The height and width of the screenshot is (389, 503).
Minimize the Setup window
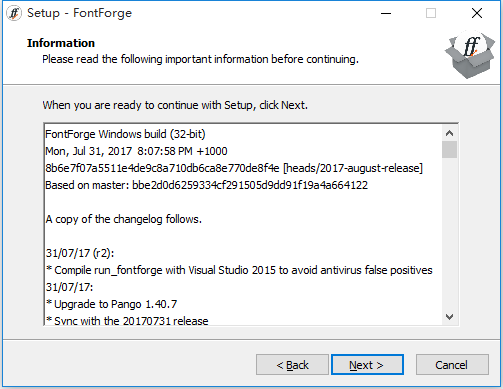tap(386, 13)
